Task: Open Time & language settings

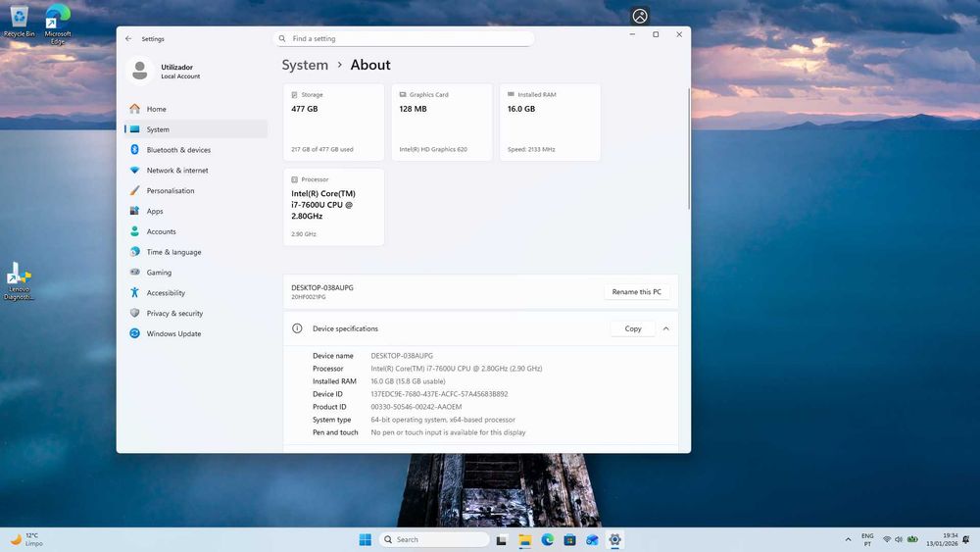Action: 196,252
